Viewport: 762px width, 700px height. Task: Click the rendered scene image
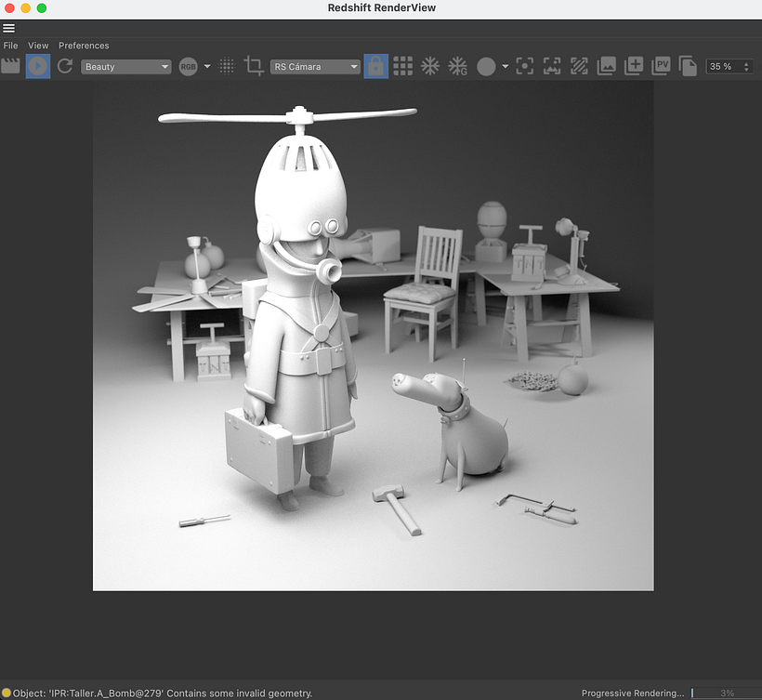coord(374,336)
